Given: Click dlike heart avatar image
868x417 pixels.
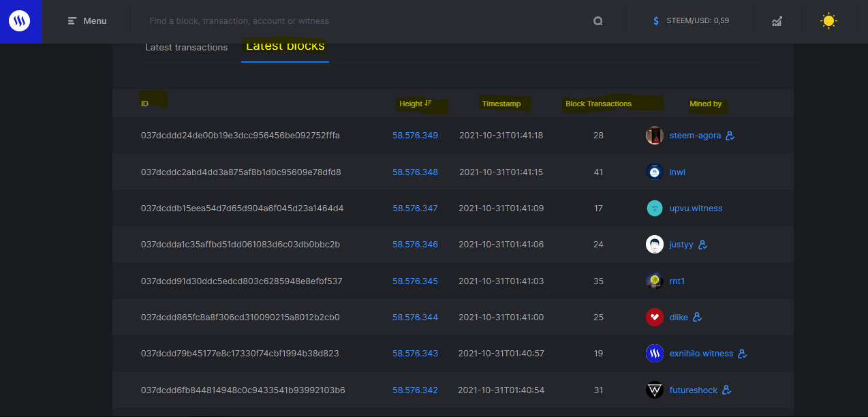Looking at the screenshot, I should (655, 318).
